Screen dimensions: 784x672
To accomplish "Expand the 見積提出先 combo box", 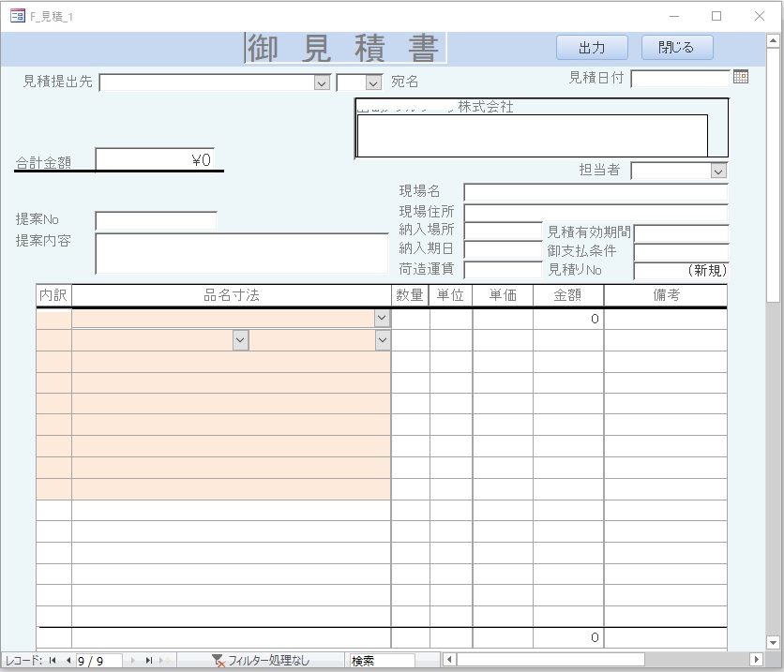I will tap(322, 82).
